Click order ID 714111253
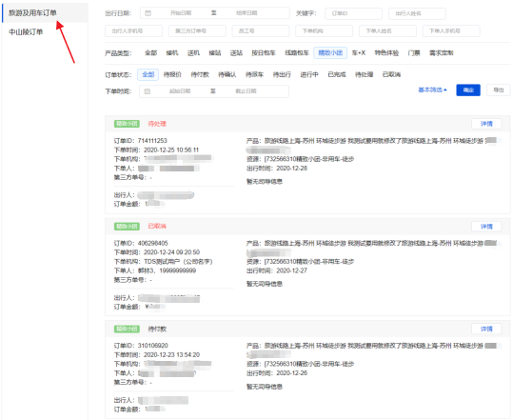513x420 pixels. tap(152, 141)
